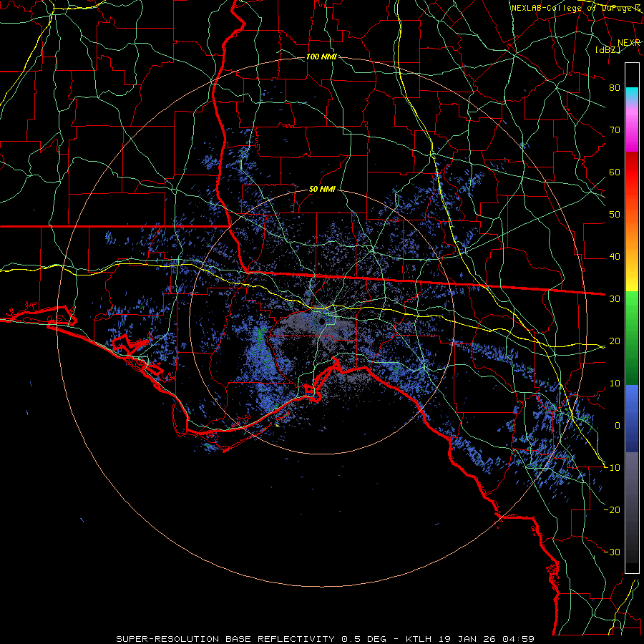Click the 20 value on the dBZ scale
The height and width of the screenshot is (644, 644).
pos(615,341)
